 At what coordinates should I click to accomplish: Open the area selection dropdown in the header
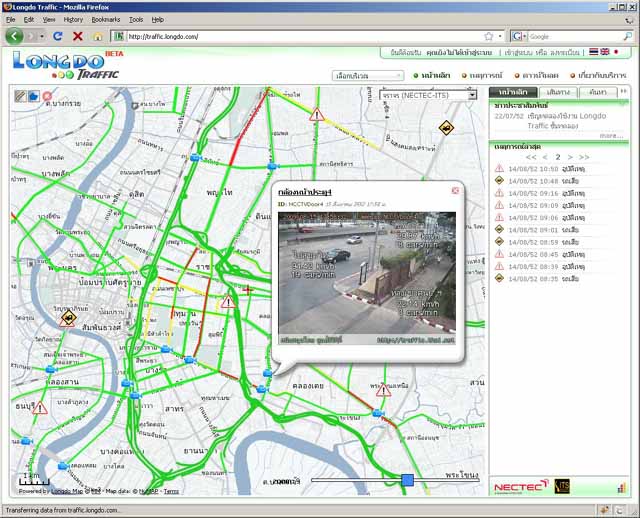[368, 76]
